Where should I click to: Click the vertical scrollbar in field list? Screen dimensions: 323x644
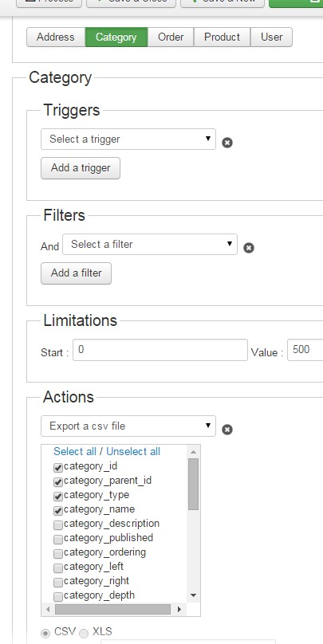click(194, 484)
